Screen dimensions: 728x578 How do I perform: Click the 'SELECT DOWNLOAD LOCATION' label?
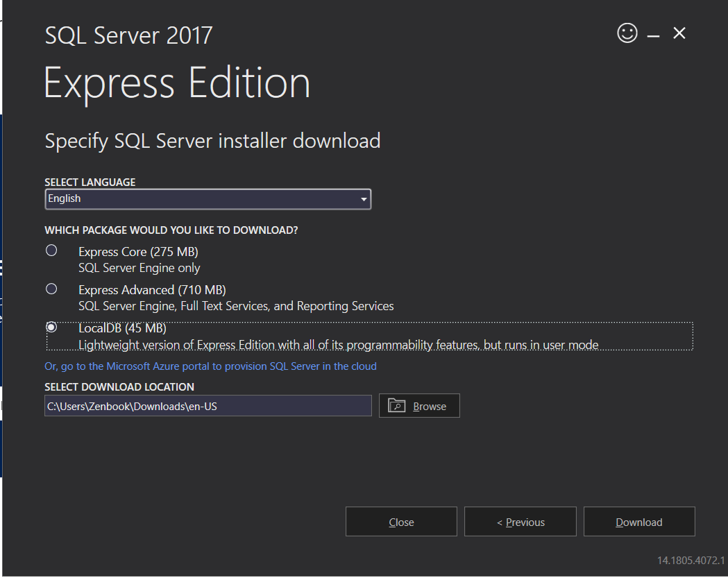point(119,386)
